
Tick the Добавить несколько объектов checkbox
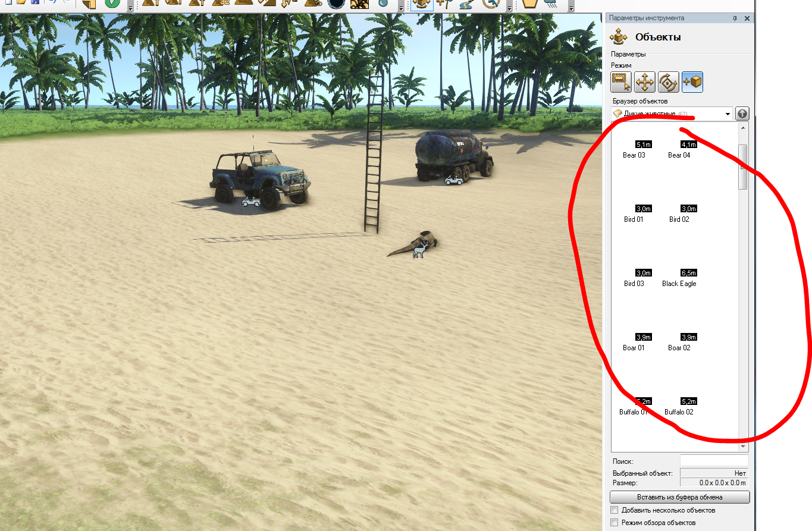(x=615, y=510)
